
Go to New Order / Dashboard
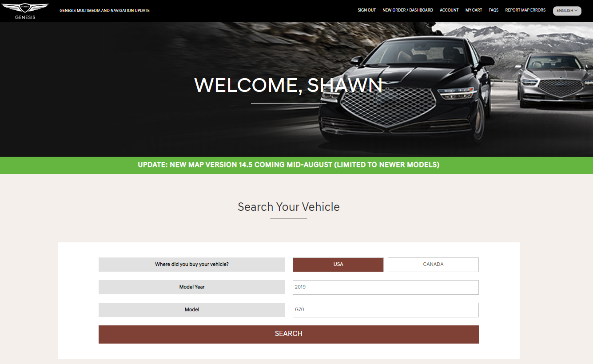[x=408, y=10]
